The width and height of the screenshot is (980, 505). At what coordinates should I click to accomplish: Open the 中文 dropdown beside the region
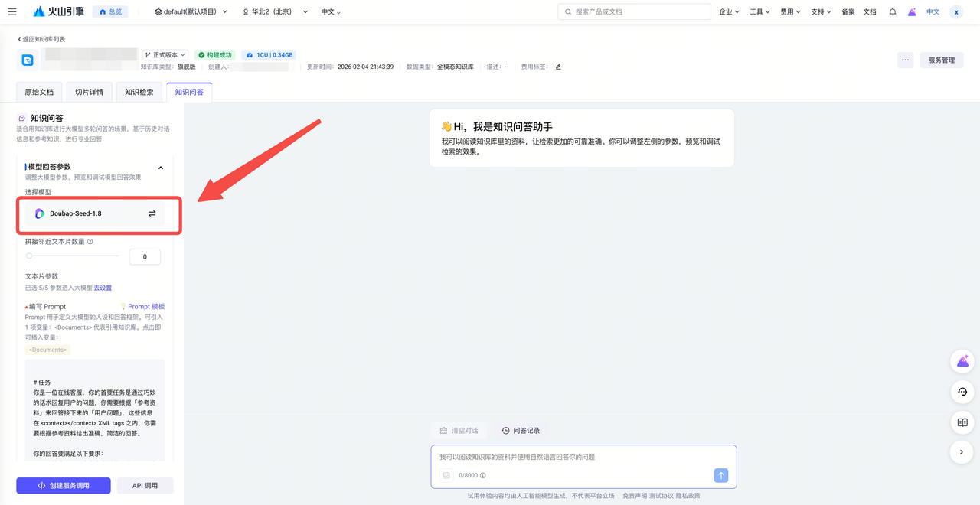(x=331, y=11)
